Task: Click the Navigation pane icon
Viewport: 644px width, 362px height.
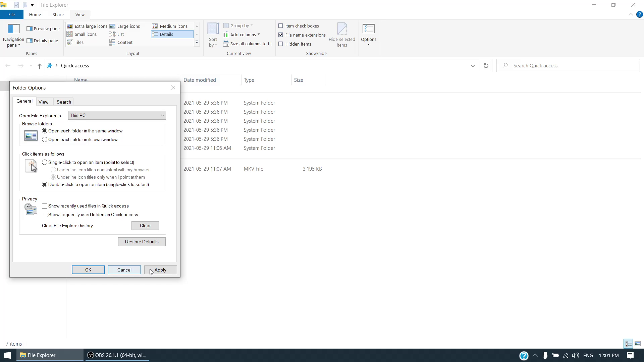Action: [13, 29]
